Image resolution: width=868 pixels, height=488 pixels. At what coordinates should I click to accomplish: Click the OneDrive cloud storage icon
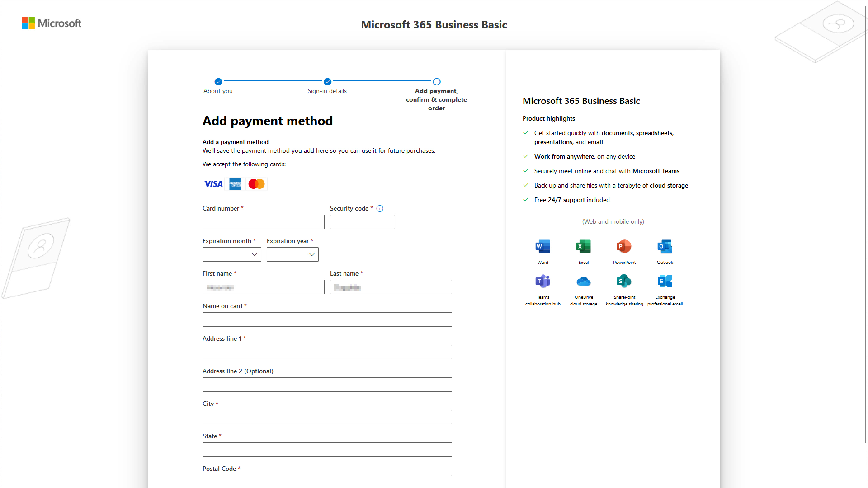coord(583,281)
